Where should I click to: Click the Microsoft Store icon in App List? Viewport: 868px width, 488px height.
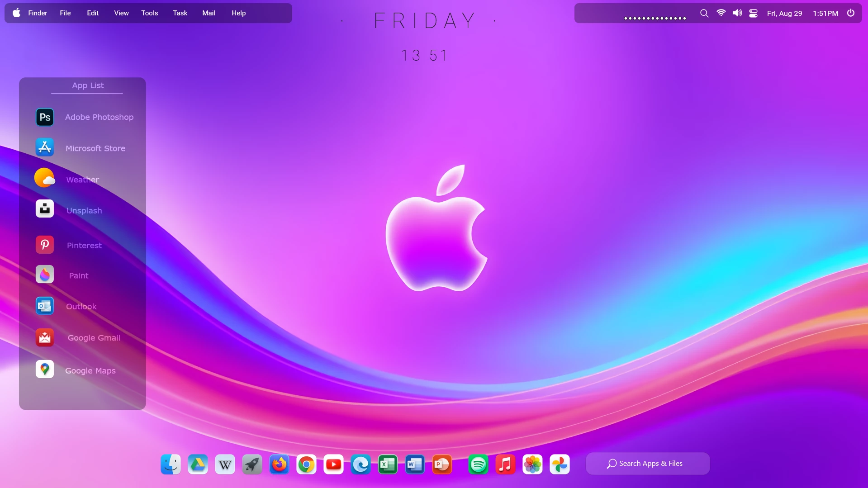(45, 147)
